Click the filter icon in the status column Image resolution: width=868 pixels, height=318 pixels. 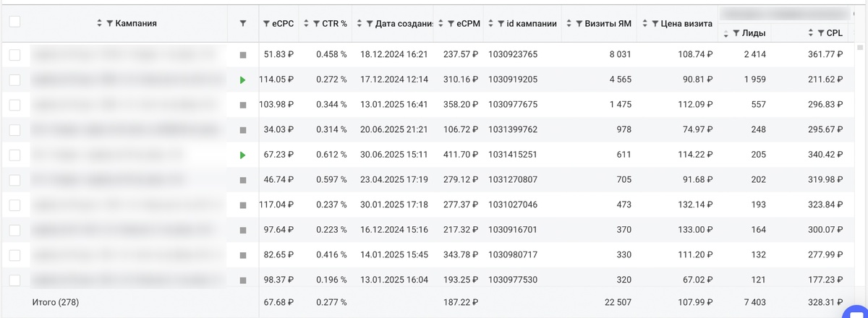pos(243,24)
